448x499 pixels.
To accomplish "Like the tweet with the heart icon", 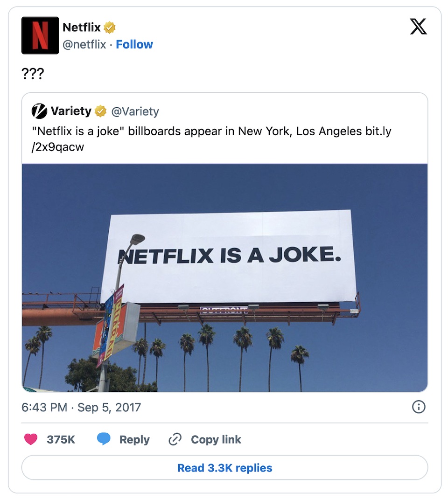I will pos(31,439).
